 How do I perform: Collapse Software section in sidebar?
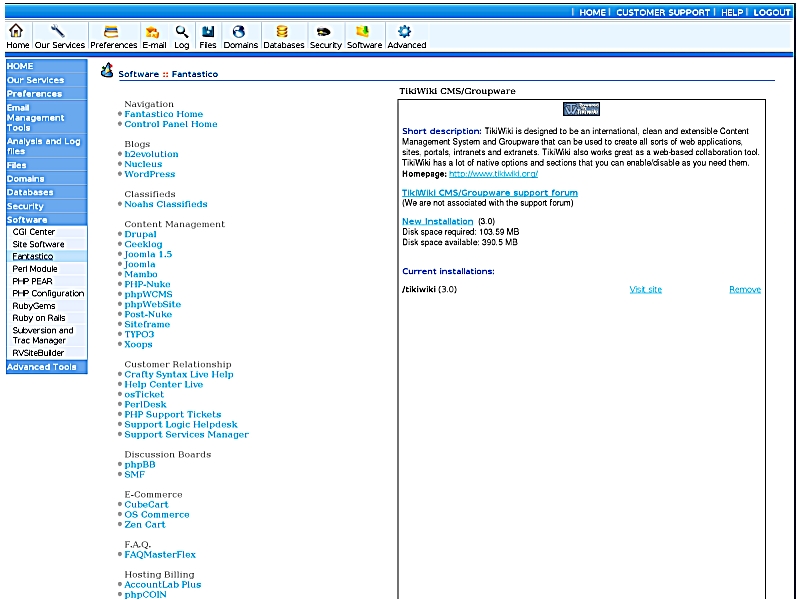tap(46, 220)
